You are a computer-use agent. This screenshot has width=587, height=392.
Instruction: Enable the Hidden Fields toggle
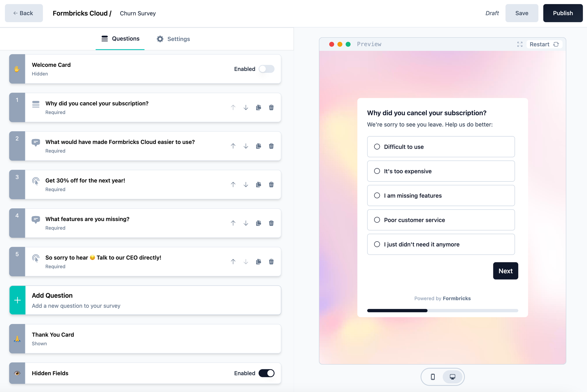click(266, 373)
